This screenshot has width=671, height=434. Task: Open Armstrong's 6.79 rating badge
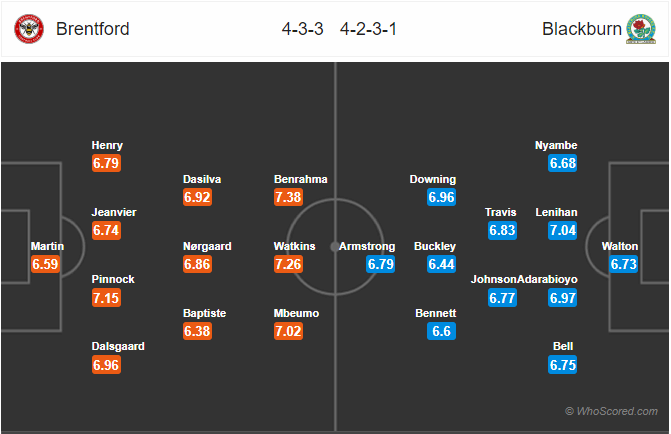pos(380,264)
